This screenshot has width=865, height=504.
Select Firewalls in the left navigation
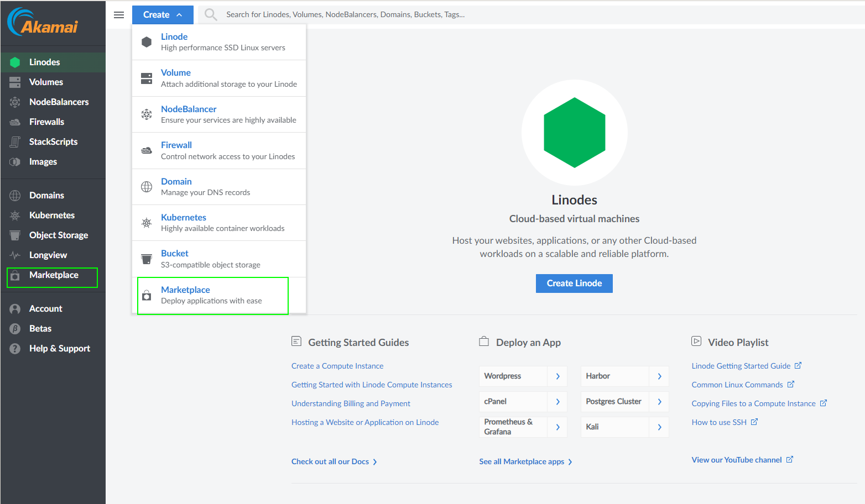(16, 122)
